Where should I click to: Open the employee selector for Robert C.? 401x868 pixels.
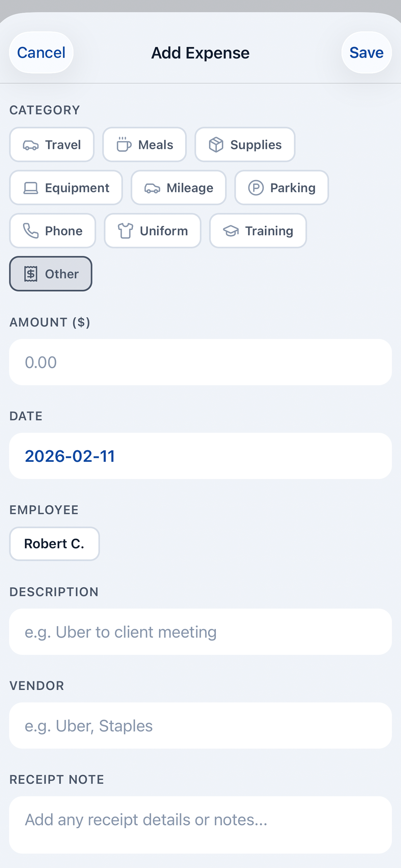(x=54, y=543)
